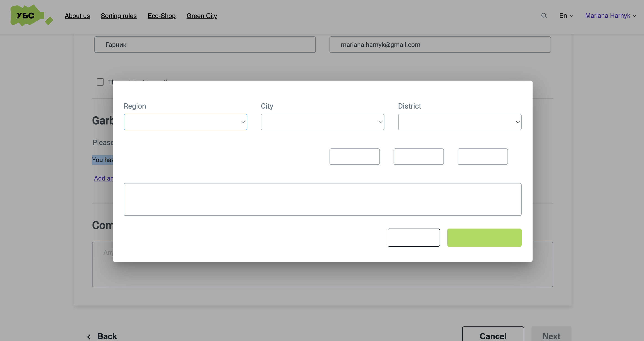Click the large comment text area in the dialog

[322, 199]
